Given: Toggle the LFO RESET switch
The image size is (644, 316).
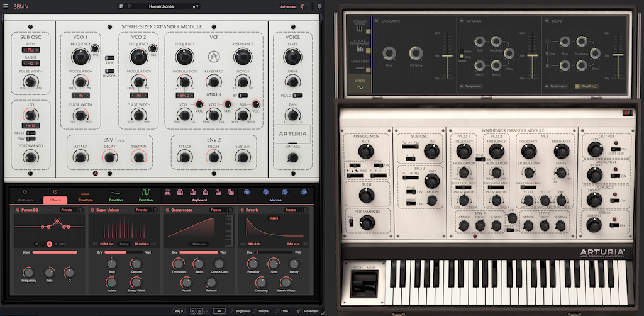Looking at the screenshot, I should [31, 133].
